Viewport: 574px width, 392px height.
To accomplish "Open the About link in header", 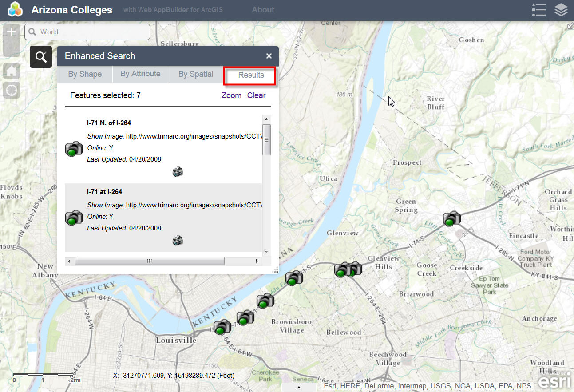I will click(263, 10).
